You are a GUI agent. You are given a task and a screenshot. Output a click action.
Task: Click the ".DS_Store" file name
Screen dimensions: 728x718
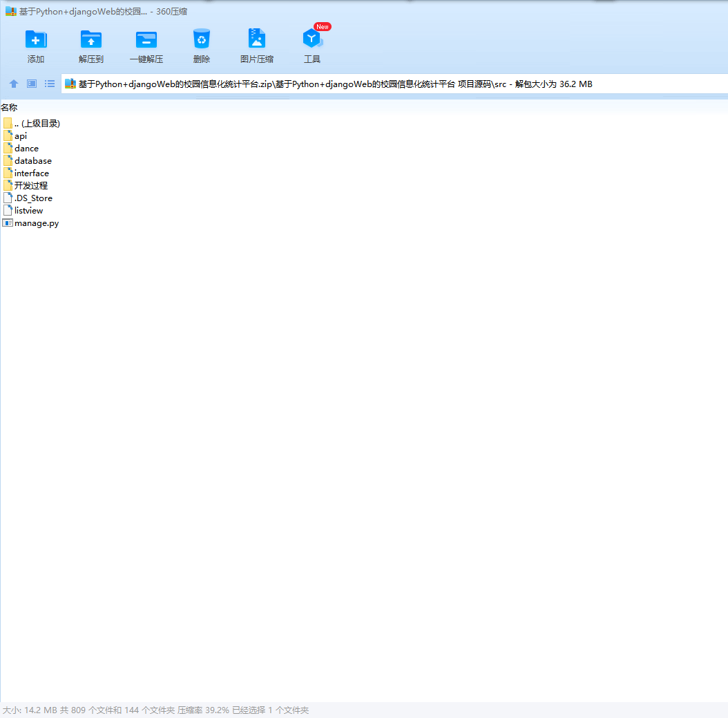tap(33, 198)
